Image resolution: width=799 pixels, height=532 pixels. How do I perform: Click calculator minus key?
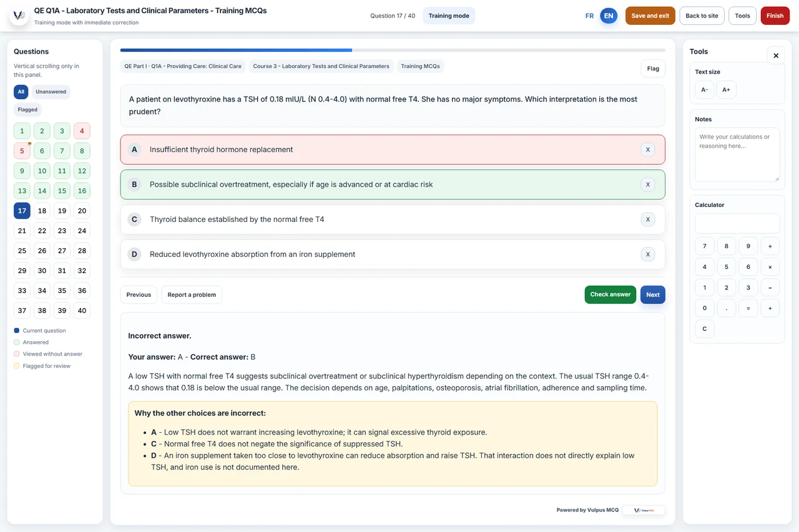(x=770, y=288)
